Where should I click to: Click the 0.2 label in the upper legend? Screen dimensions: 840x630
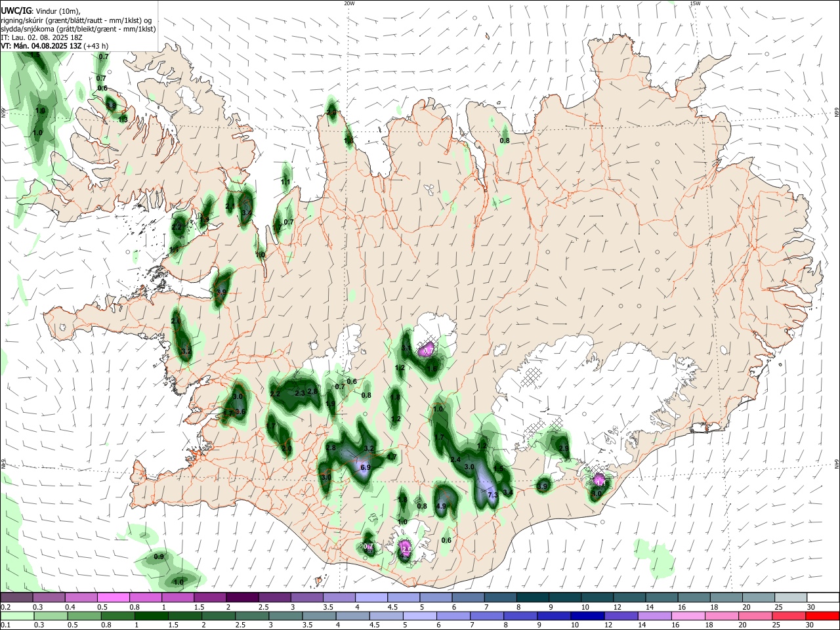pos(5,607)
